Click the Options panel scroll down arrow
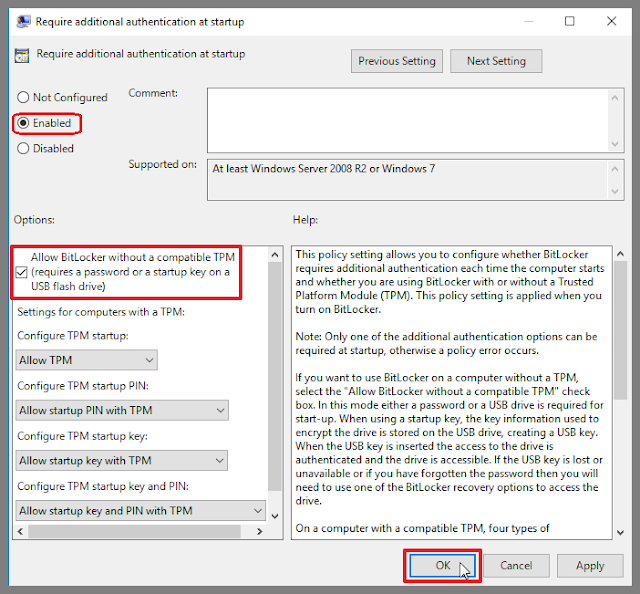Screen dimensions: 640x594 pyautogui.click(x=275, y=516)
